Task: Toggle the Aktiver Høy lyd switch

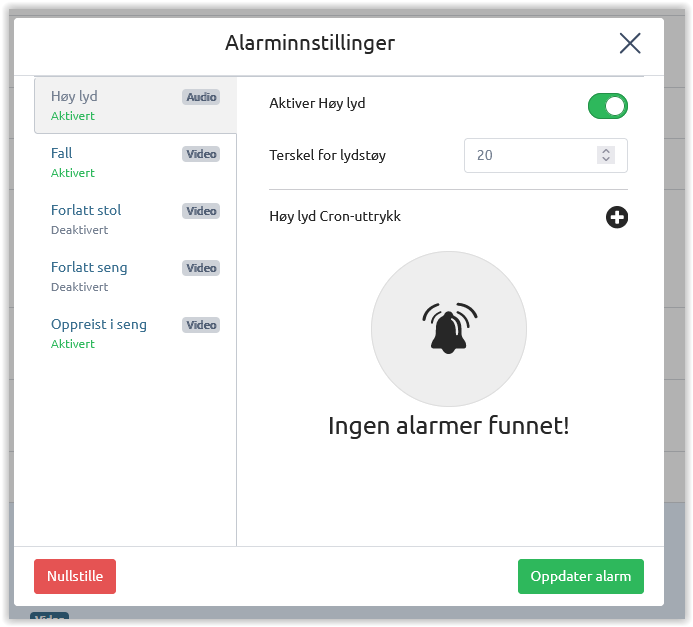Action: [x=608, y=106]
